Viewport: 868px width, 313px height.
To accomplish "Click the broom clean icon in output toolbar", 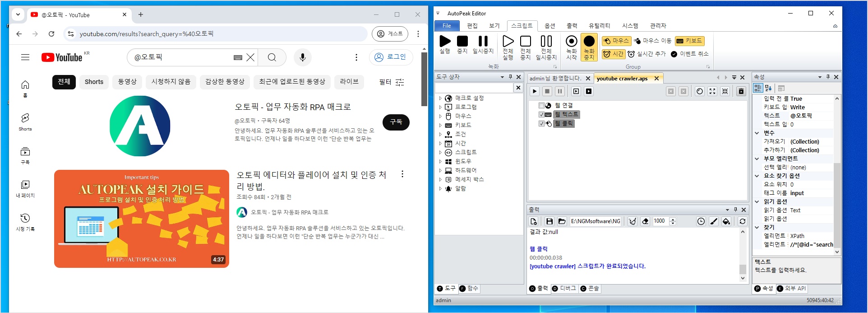I will coord(633,221).
